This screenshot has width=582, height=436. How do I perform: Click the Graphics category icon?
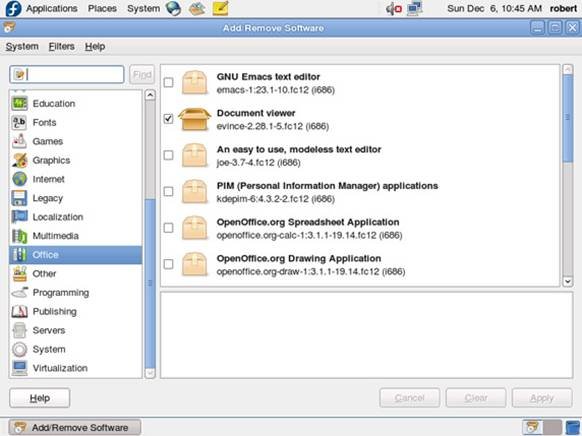[x=19, y=160]
